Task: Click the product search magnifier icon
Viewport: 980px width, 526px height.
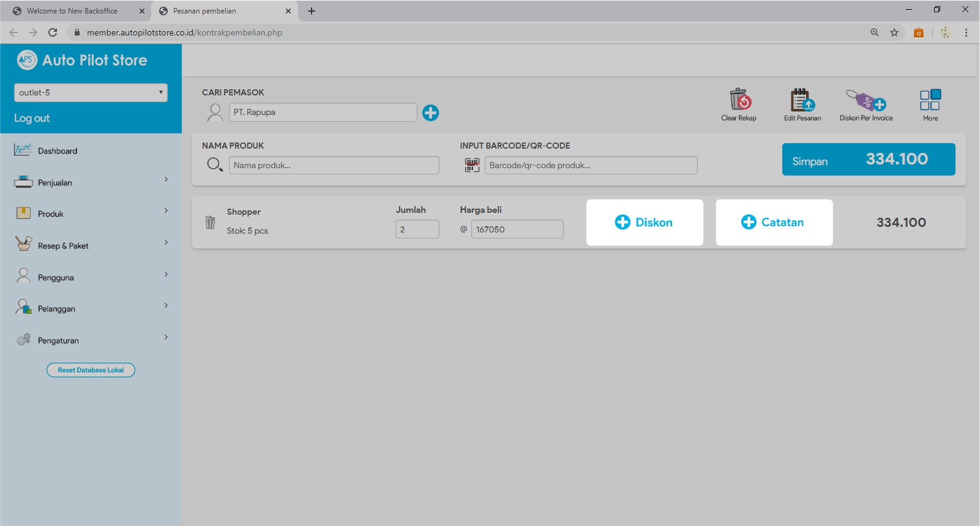Action: (x=214, y=165)
